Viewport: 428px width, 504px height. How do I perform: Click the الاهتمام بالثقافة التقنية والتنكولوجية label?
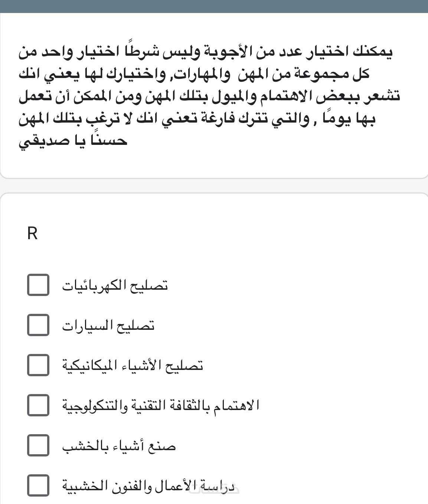pos(160,405)
